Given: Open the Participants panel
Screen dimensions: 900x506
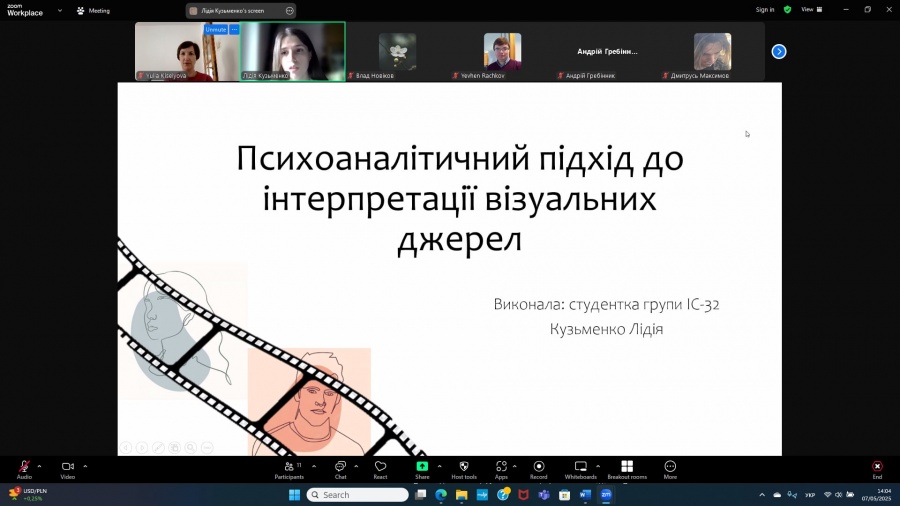Looking at the screenshot, I should click(289, 469).
